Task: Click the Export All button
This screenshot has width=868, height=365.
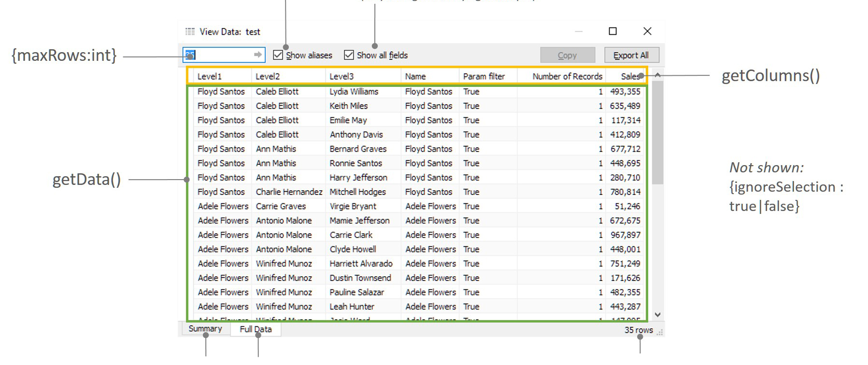Action: click(x=631, y=55)
